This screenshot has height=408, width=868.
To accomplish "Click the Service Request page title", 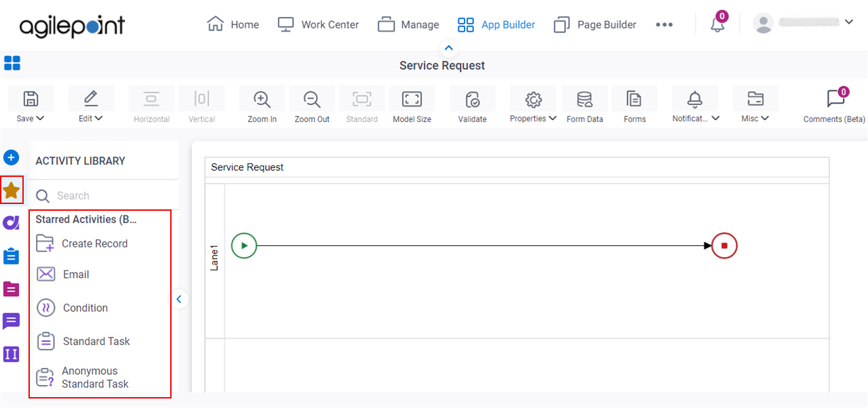I will point(442,66).
